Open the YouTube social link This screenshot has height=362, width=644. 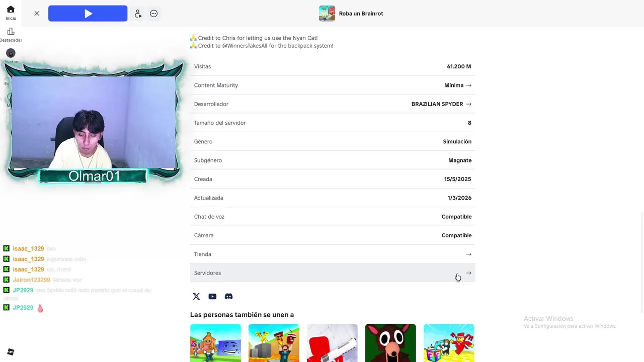click(x=212, y=297)
